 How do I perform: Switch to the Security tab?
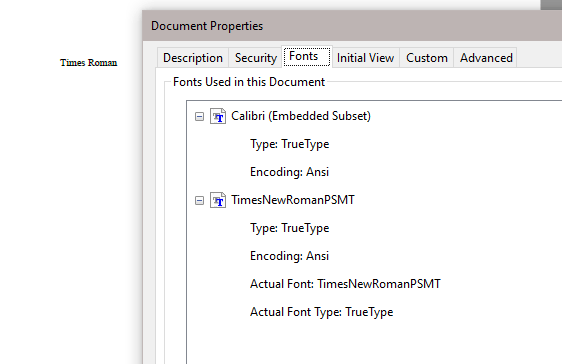256,58
